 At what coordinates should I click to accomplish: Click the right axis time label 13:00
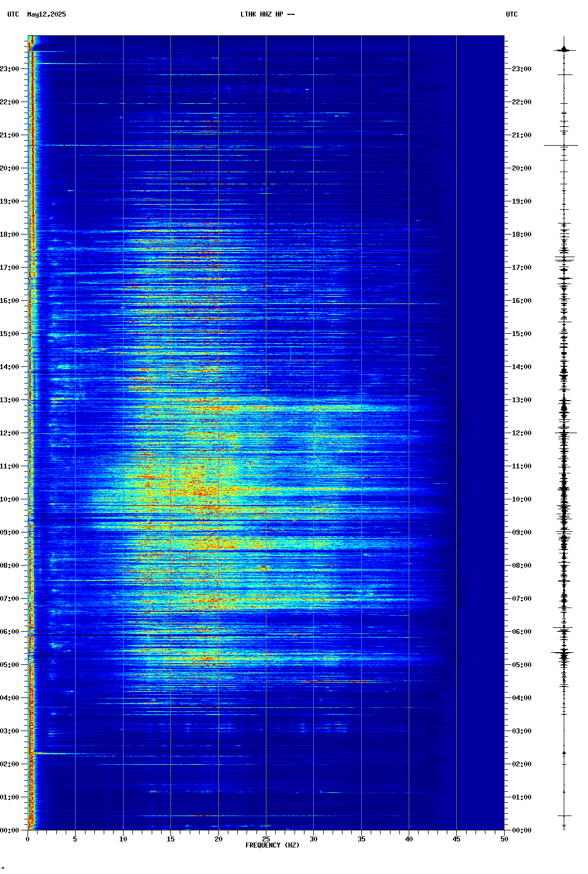pyautogui.click(x=522, y=400)
